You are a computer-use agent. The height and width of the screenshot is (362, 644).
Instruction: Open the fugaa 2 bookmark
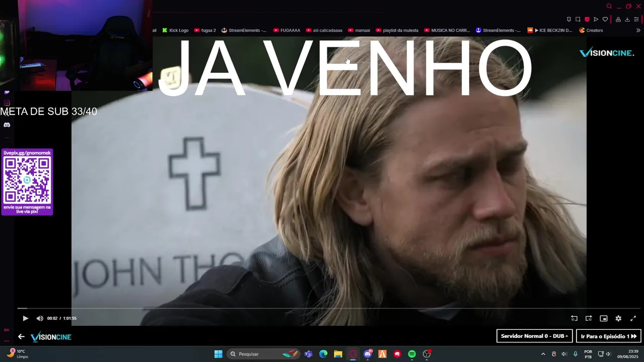pyautogui.click(x=205, y=30)
